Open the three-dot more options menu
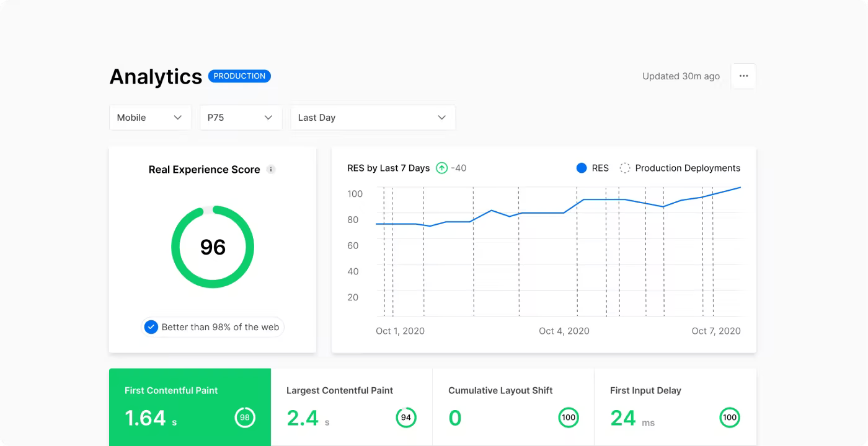The image size is (868, 446). click(x=743, y=76)
